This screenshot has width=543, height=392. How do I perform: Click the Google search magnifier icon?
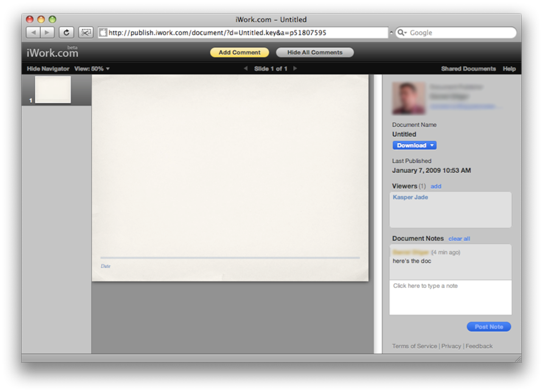(401, 32)
